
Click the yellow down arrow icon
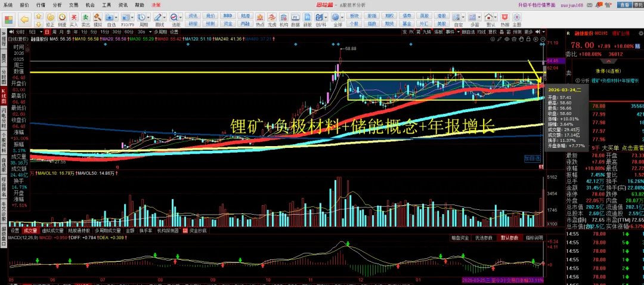tap(39, 24)
